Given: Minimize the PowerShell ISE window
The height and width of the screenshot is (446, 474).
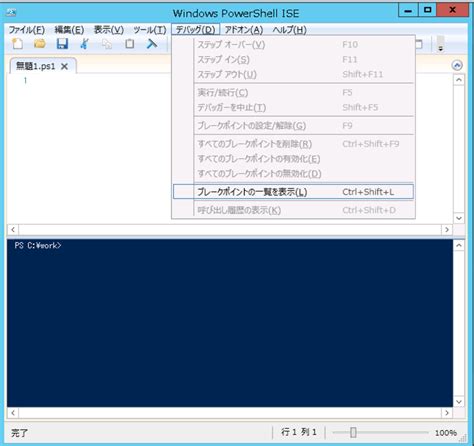Looking at the screenshot, I should (408, 10).
